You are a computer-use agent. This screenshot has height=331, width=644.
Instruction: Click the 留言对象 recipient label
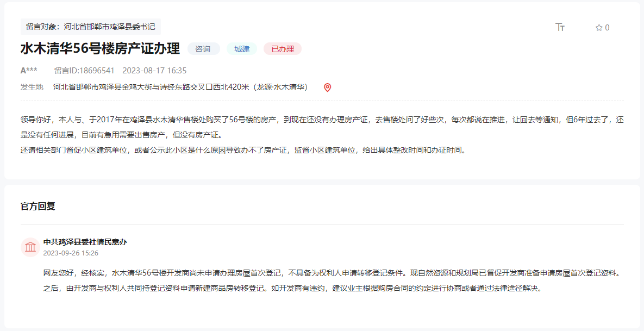pos(91,27)
